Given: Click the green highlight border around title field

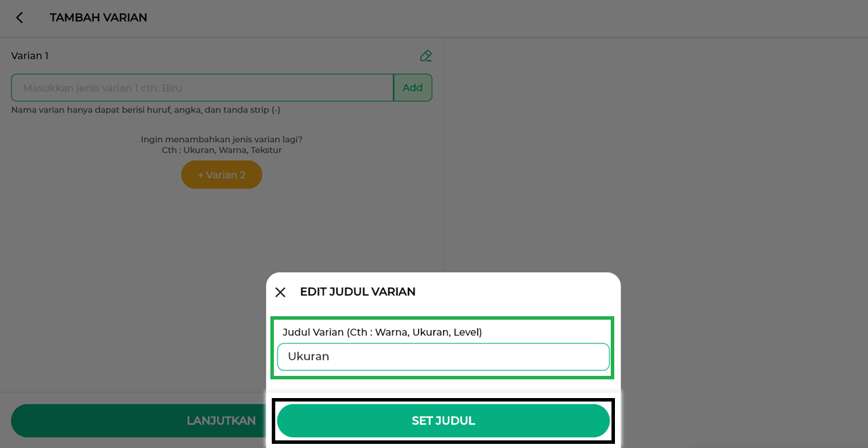Looking at the screenshot, I should coord(442,318).
